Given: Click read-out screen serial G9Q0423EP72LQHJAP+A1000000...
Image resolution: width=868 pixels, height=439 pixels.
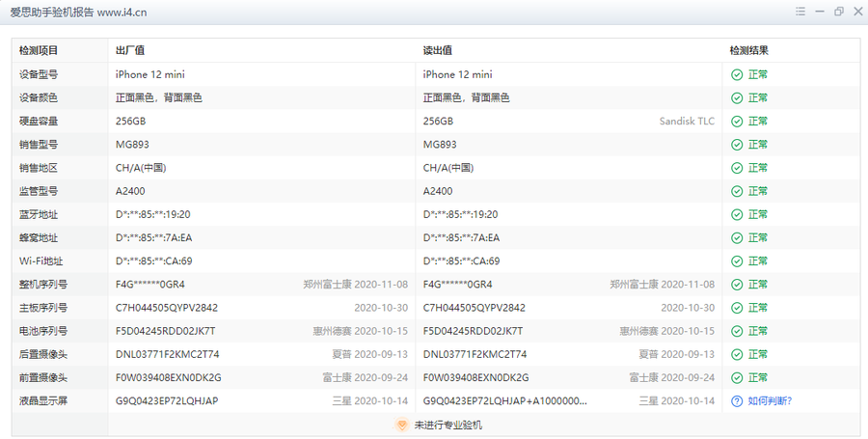Looking at the screenshot, I should tap(504, 400).
